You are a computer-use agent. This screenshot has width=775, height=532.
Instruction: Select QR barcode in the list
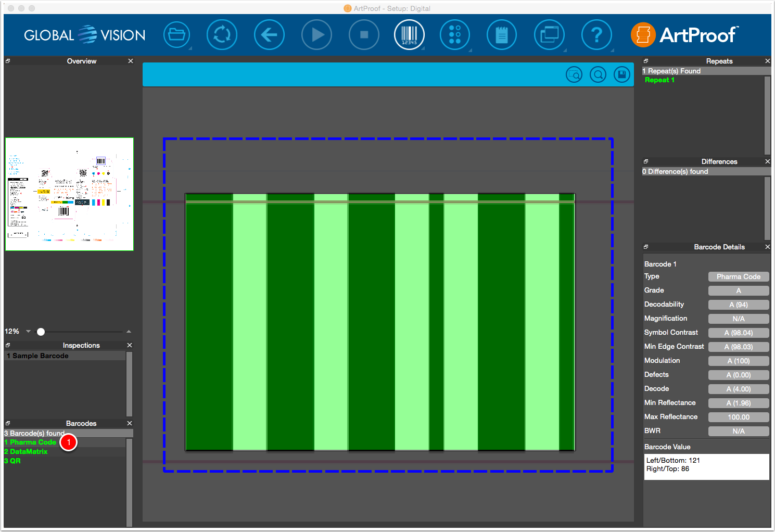(x=12, y=461)
